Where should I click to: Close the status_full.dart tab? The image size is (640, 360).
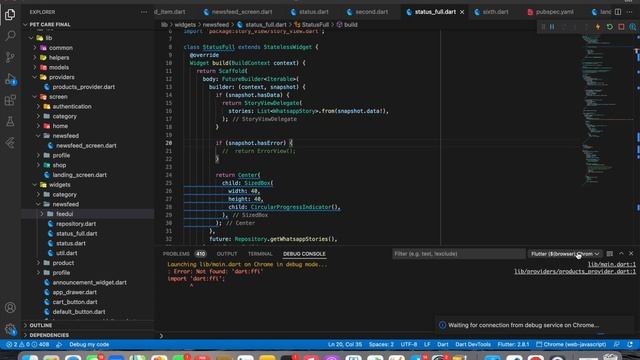click(x=462, y=12)
